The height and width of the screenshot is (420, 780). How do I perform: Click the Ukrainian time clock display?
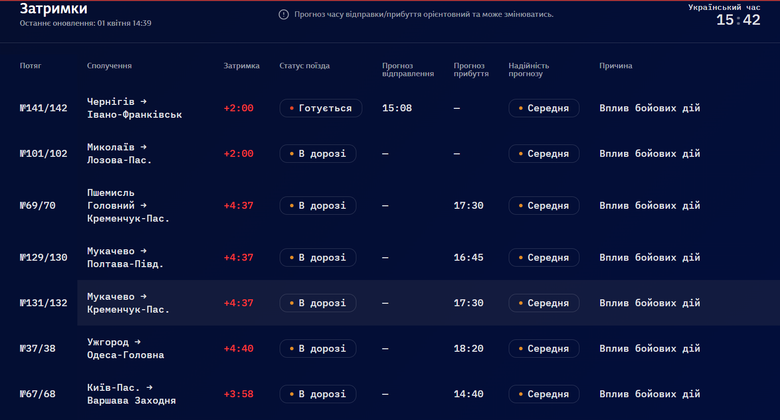[737, 20]
